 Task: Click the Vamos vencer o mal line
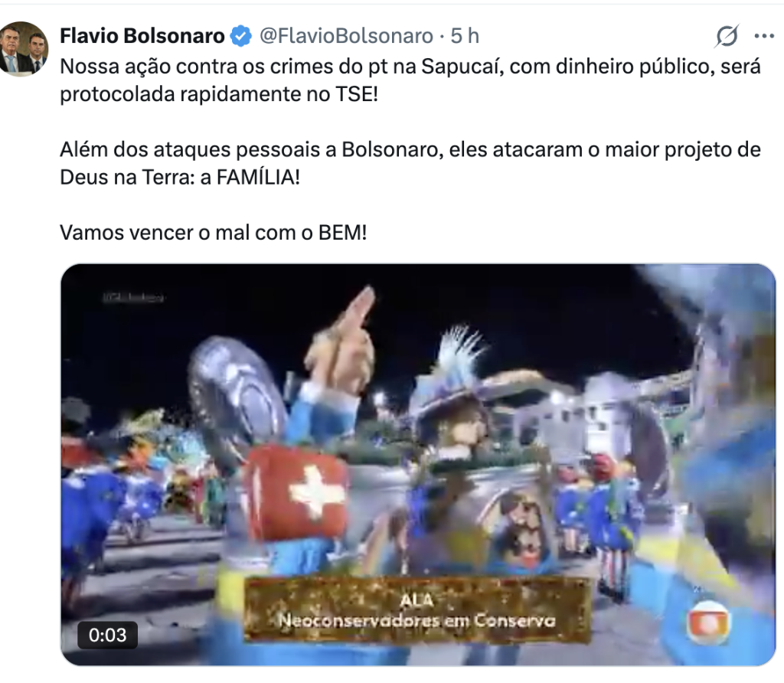(x=214, y=233)
